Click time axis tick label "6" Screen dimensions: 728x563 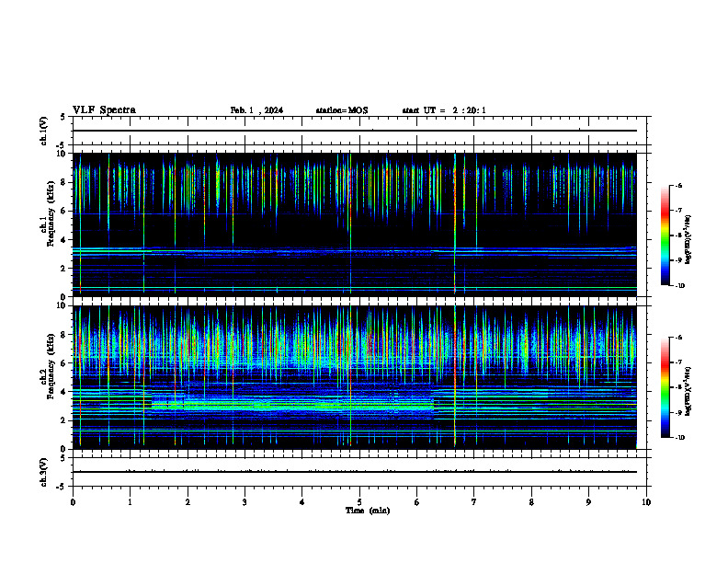[x=416, y=502]
